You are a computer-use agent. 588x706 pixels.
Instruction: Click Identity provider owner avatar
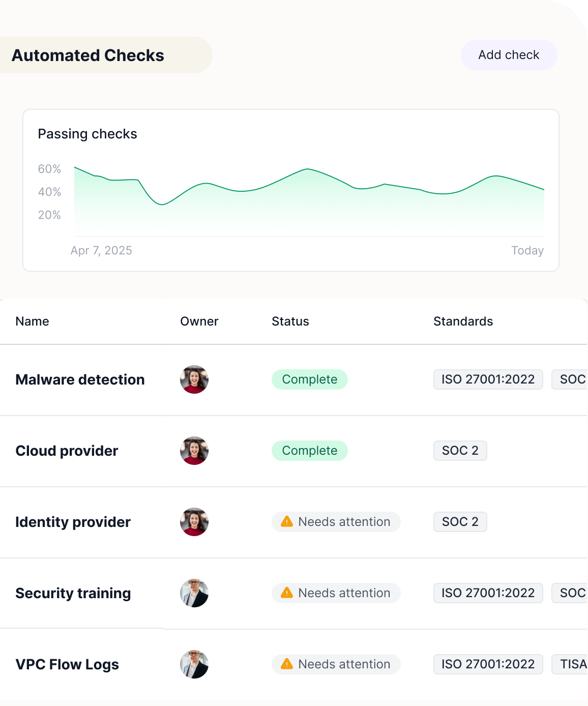(194, 522)
